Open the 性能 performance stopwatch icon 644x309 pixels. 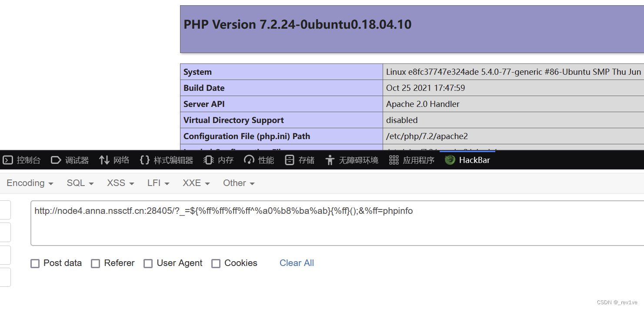tap(248, 160)
